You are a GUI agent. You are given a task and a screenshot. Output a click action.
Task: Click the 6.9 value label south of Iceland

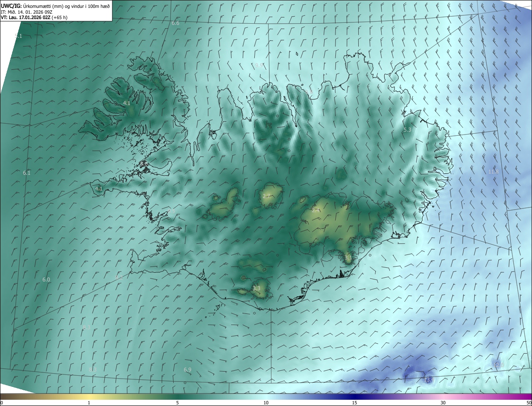click(187, 369)
